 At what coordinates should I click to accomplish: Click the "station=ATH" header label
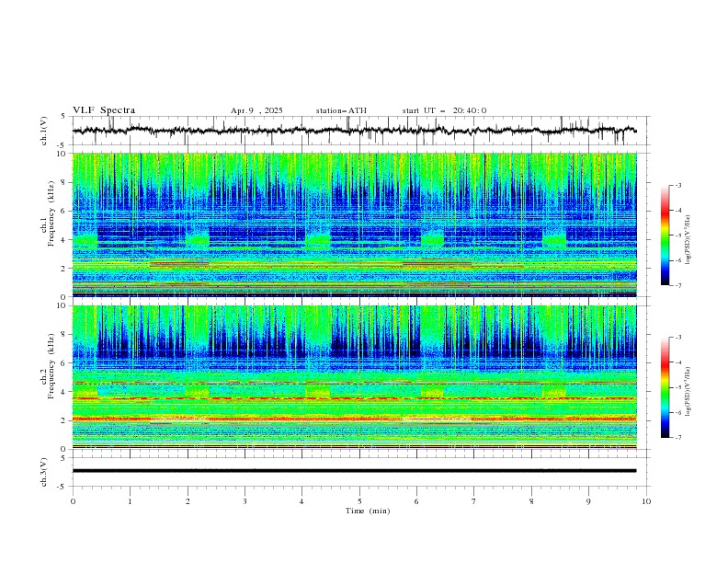click(341, 110)
